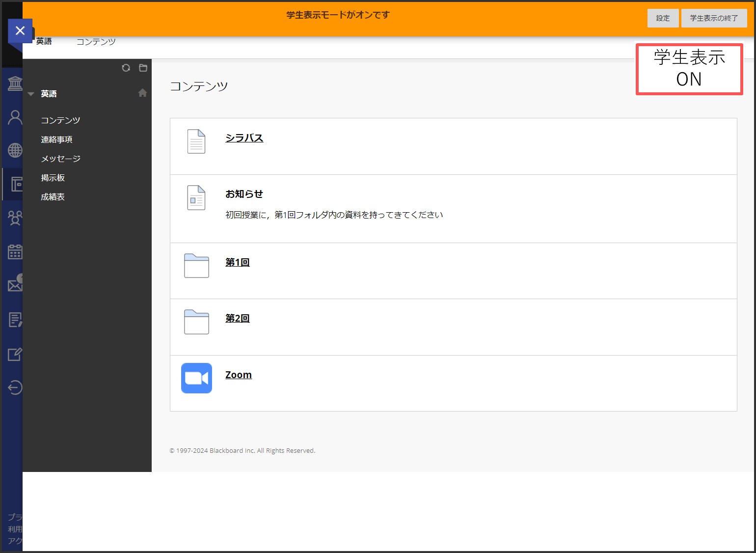Go to course home via the house icon

coord(142,92)
